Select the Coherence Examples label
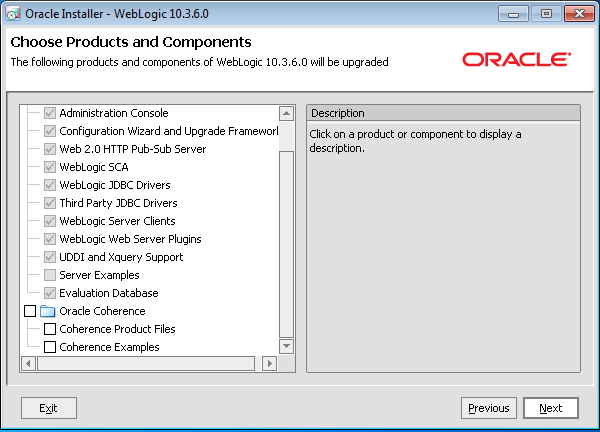The image size is (600, 432). pyautogui.click(x=109, y=347)
